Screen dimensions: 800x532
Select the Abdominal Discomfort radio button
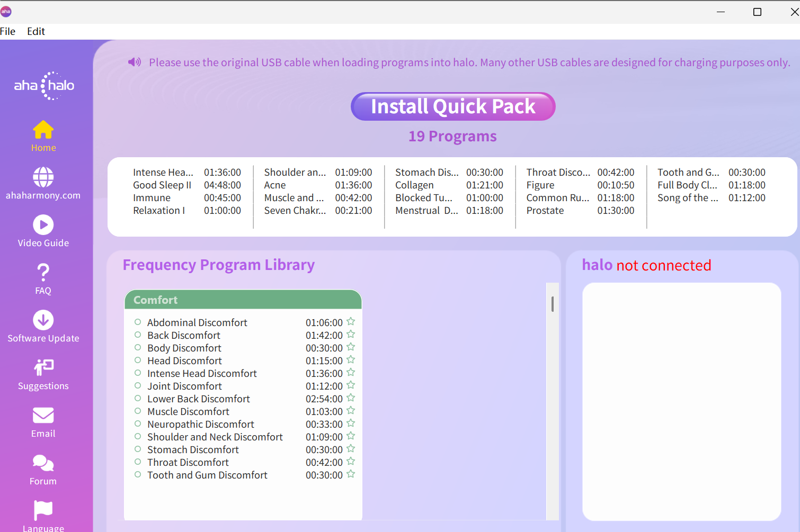pyautogui.click(x=138, y=322)
